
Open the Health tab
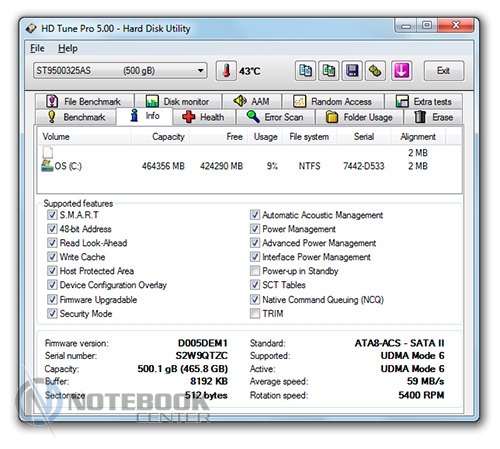pos(204,117)
